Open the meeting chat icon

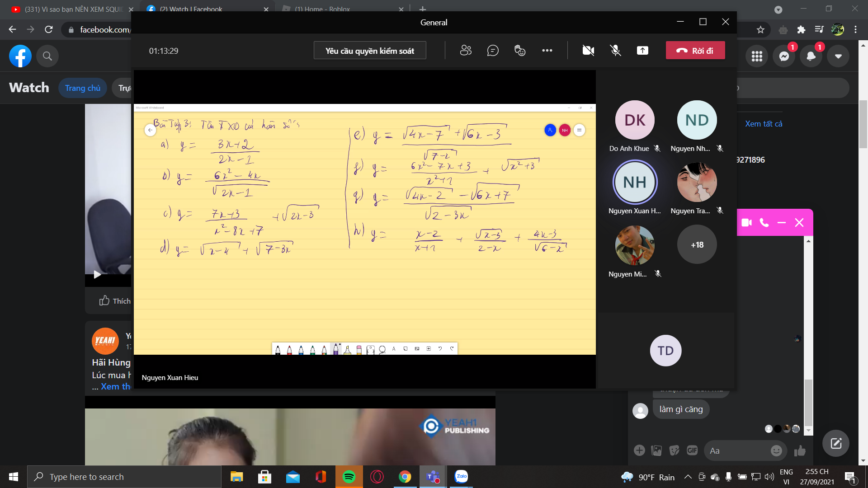click(493, 51)
